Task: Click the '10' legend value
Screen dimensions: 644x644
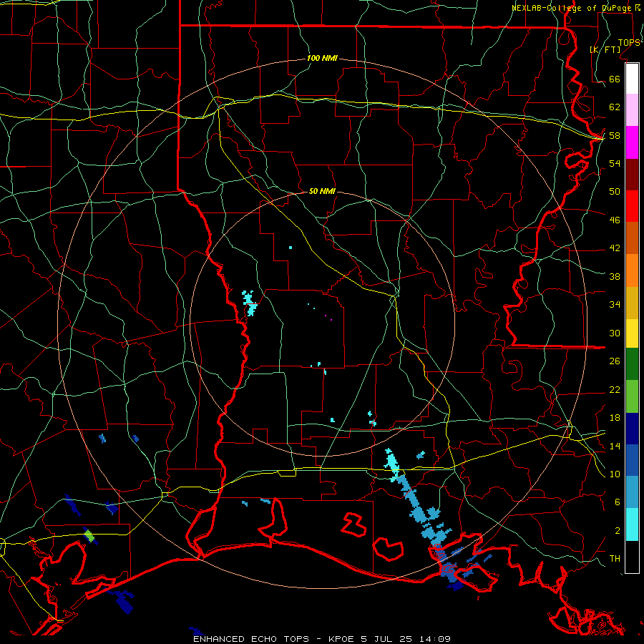Action: [615, 474]
